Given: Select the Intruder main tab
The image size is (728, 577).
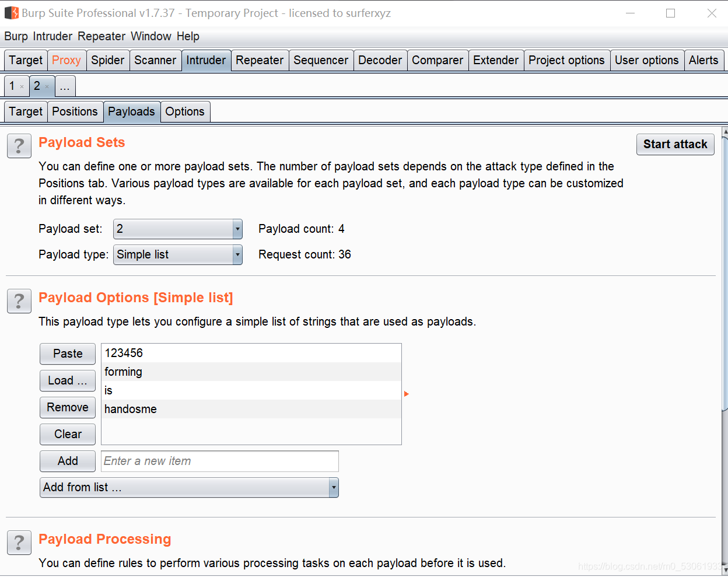Looking at the screenshot, I should coord(206,60).
